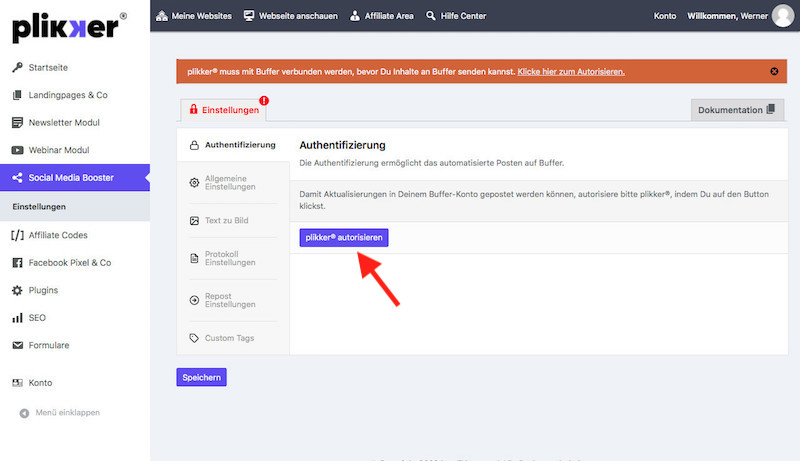
Task: Open the Webinar Modul video icon
Action: pos(18,150)
